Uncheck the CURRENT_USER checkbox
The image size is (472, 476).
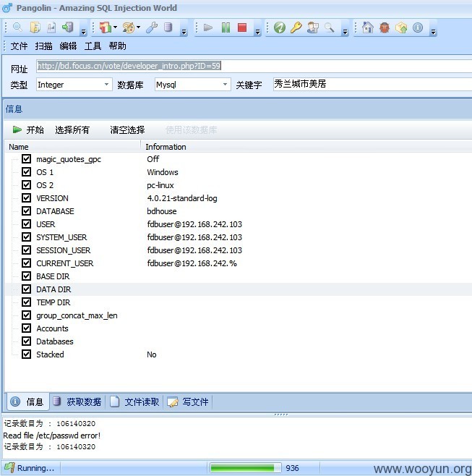click(x=27, y=263)
